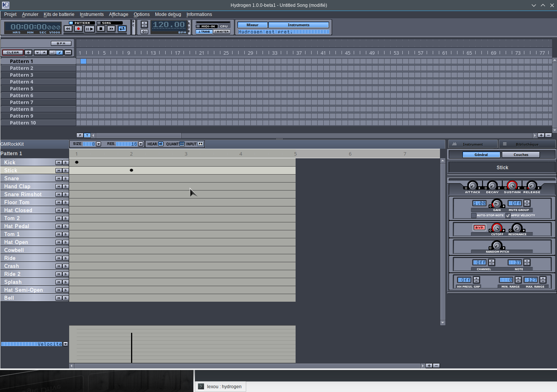Open Velocite property dropdown
The width and height of the screenshot is (557, 392).
pyautogui.click(x=65, y=344)
